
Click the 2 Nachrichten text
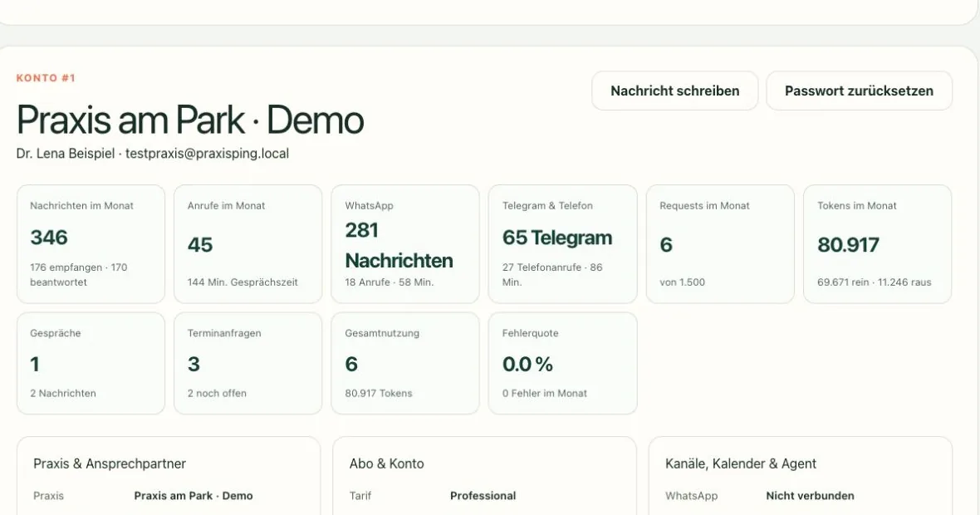pos(63,393)
